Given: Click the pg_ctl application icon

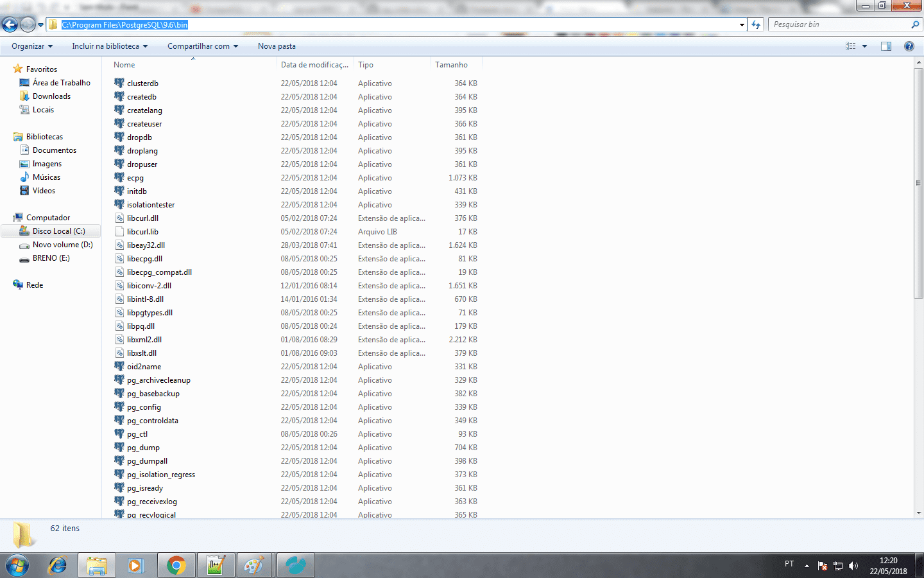Looking at the screenshot, I should pos(119,433).
